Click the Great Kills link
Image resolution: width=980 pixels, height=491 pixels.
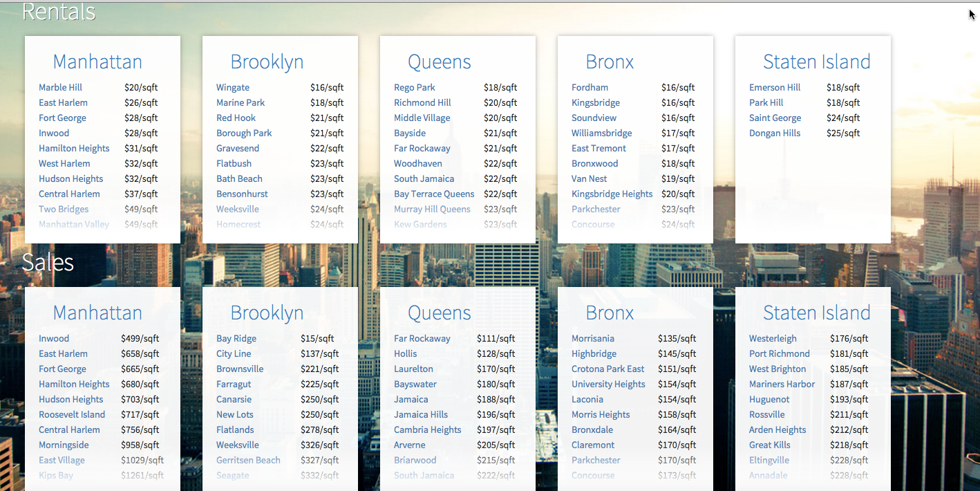tap(770, 445)
